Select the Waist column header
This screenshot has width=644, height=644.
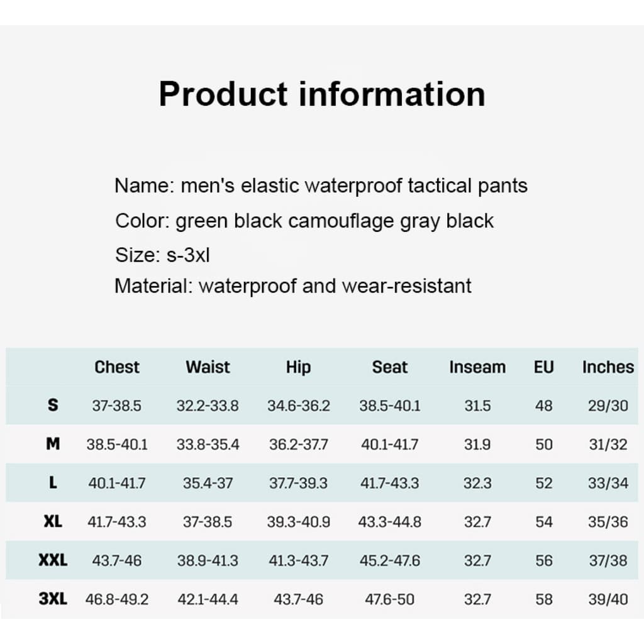click(208, 367)
